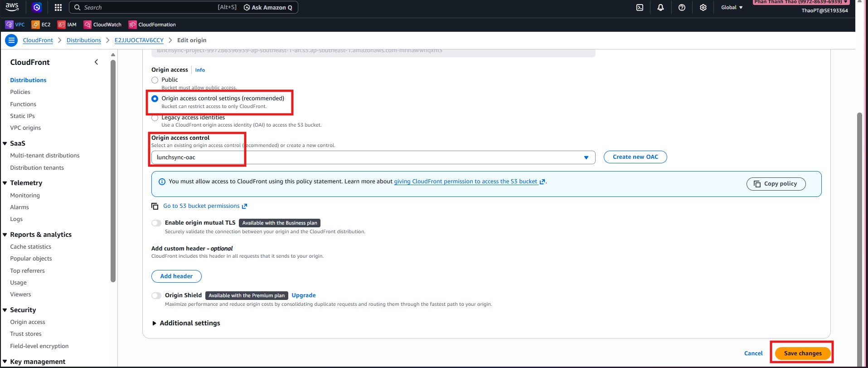
Task: Open VPC service shortcut
Action: (15, 25)
